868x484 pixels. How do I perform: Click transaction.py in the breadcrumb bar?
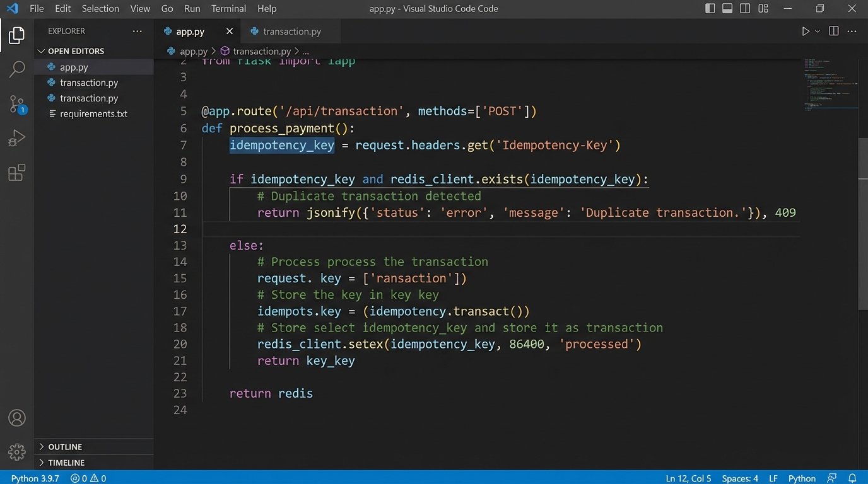[x=261, y=51]
